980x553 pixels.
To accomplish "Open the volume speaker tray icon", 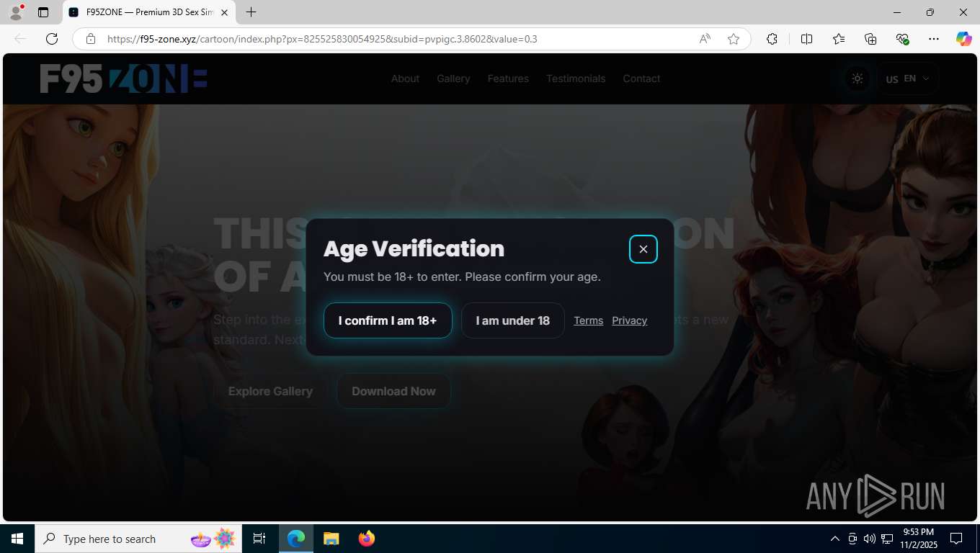I will tap(869, 539).
